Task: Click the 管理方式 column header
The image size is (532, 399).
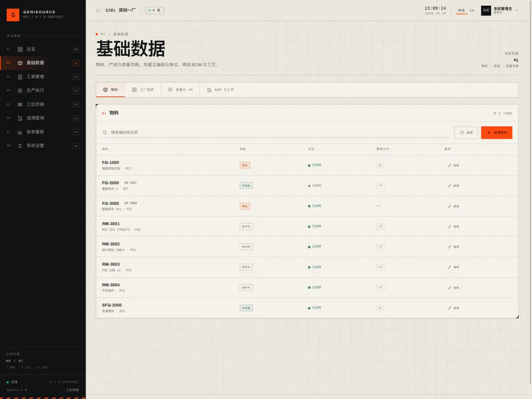Action: [383, 149]
